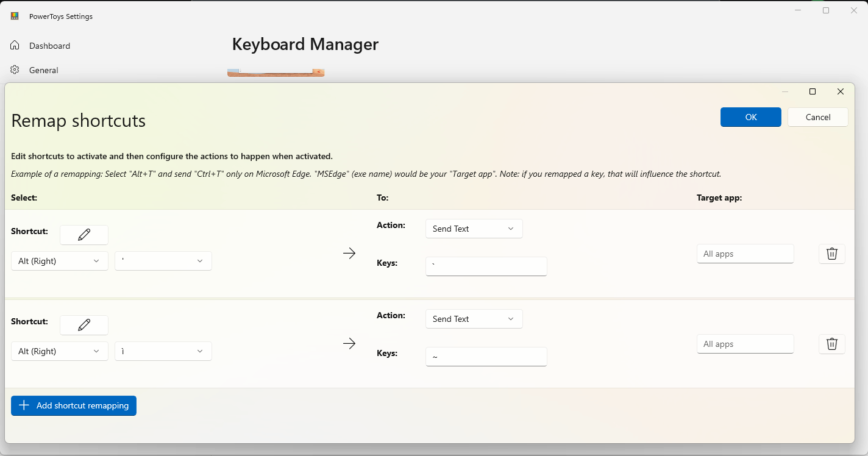Close the Remap shortcuts dialog window

pyautogui.click(x=840, y=91)
